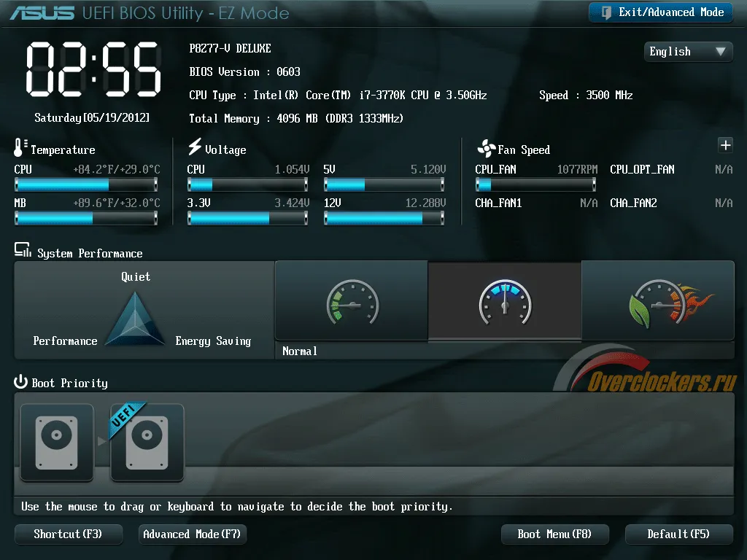Click the date Saturday 05/19/2012
Screen dimensions: 747x560
(x=92, y=117)
